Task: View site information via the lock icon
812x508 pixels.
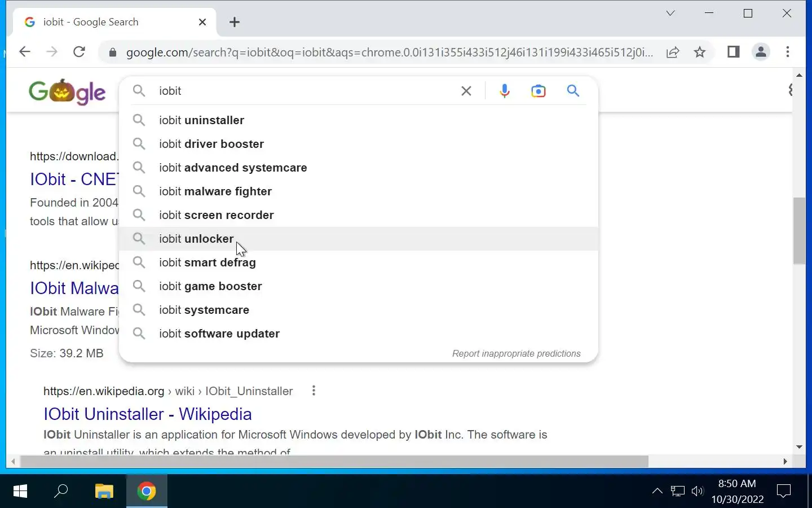Action: point(113,52)
